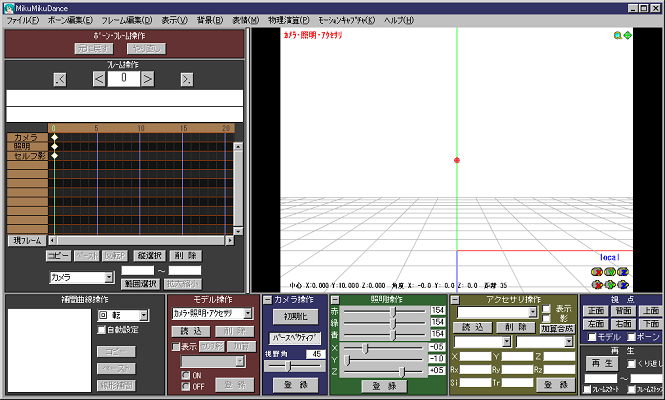
Task: Click the green pan-move icon in viewport corner
Action: tap(627, 36)
